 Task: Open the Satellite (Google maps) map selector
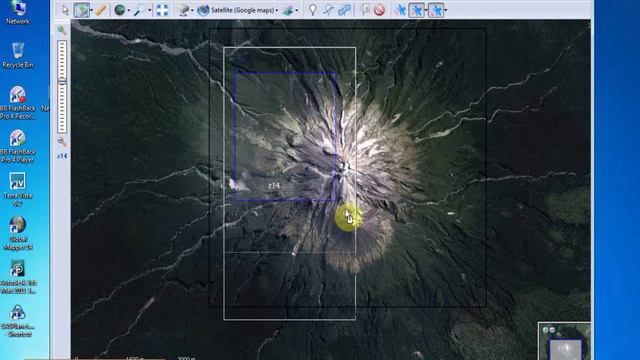point(238,10)
